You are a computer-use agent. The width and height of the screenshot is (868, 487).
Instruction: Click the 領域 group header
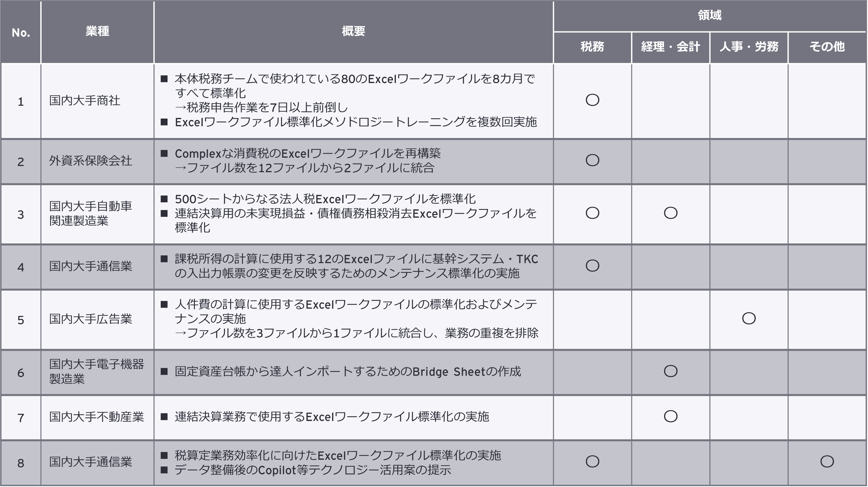point(710,16)
